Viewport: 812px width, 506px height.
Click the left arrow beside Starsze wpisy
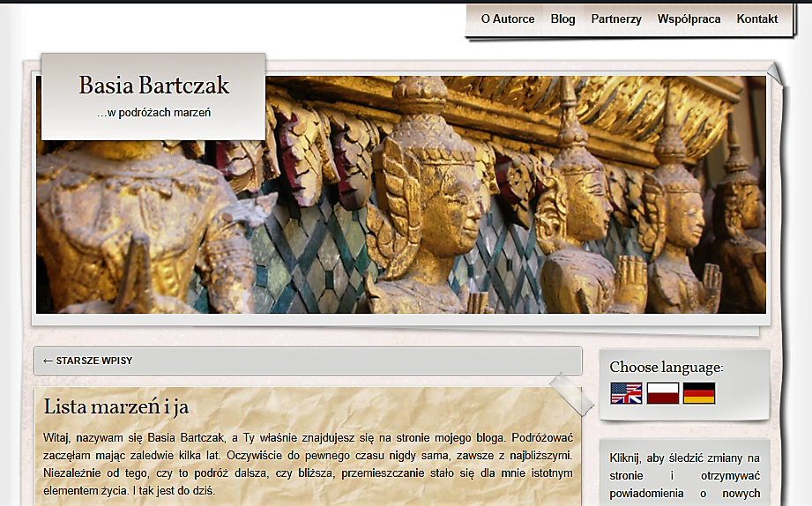point(48,361)
